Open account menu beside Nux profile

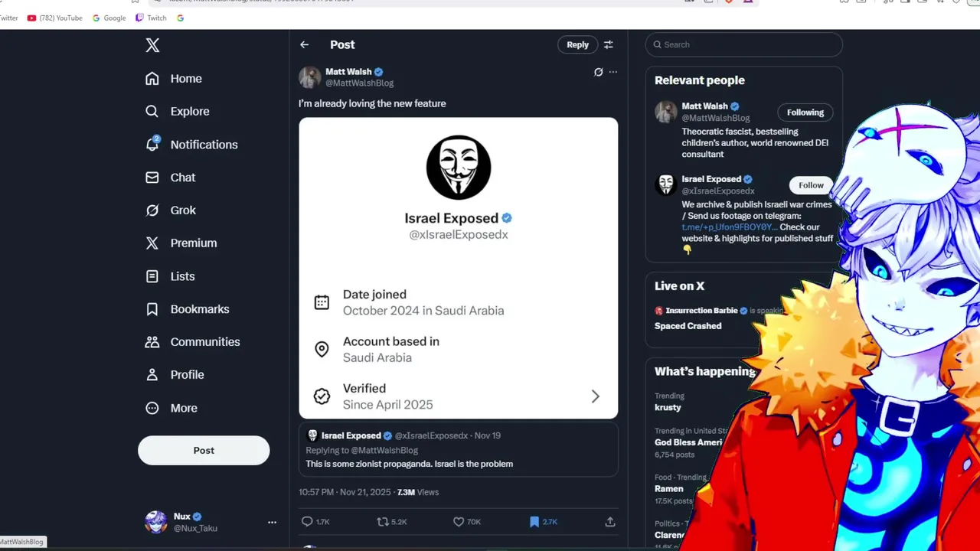272,522
